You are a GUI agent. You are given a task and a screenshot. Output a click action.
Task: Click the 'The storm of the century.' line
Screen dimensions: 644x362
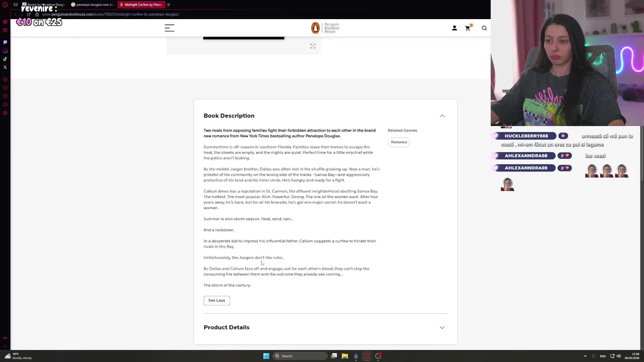click(x=227, y=285)
